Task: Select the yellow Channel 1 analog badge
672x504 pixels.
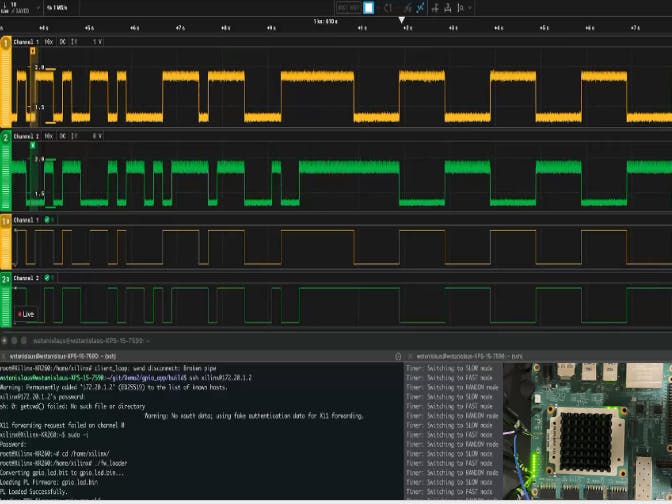Action: 6,44
